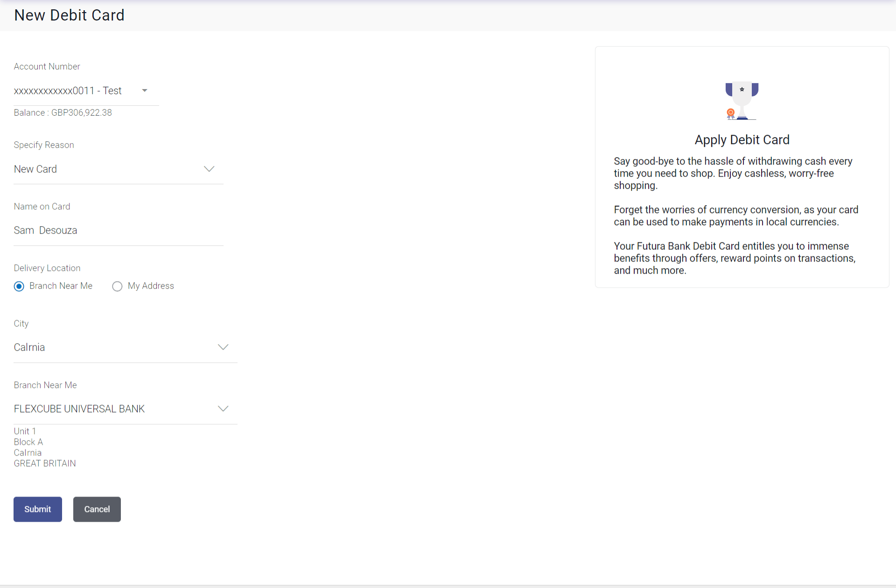Click the selected account xxxxxxxxxxxx0011 - Test
Viewport: 896px width, 588px height.
coord(68,90)
